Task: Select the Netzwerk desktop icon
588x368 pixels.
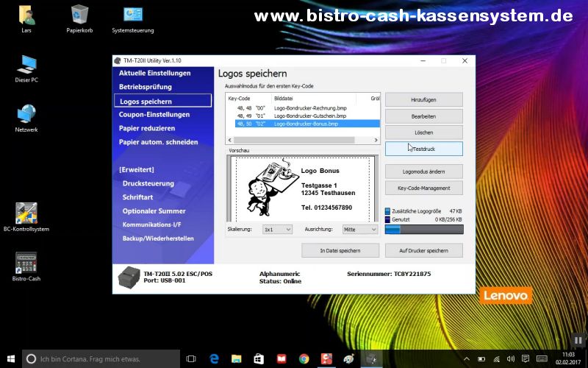Action: tap(26, 118)
